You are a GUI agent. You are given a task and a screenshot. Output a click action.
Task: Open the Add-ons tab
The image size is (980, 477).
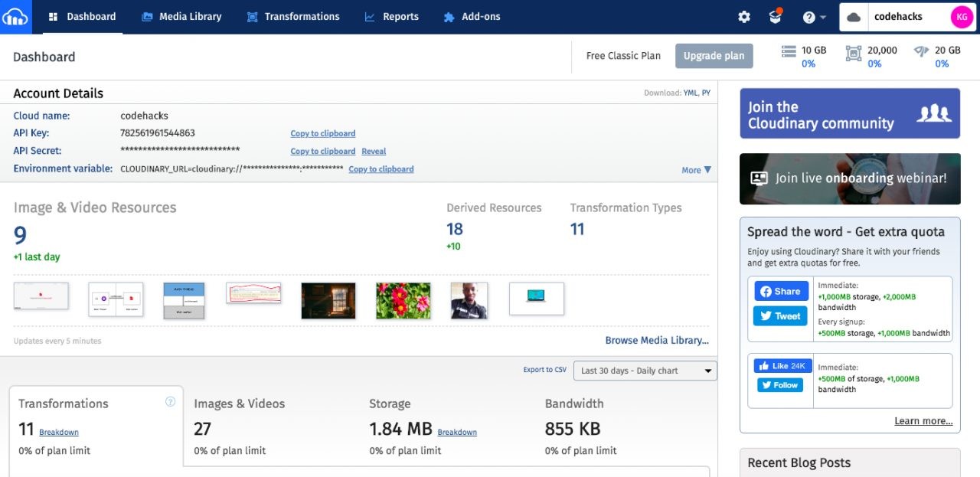(472, 17)
